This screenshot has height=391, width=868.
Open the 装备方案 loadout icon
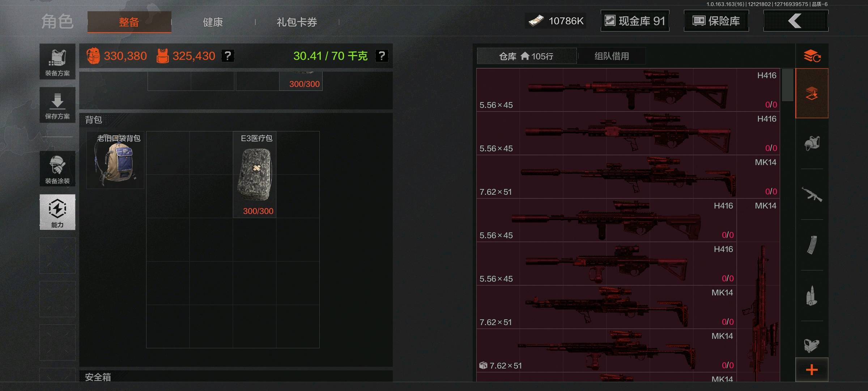(x=58, y=62)
